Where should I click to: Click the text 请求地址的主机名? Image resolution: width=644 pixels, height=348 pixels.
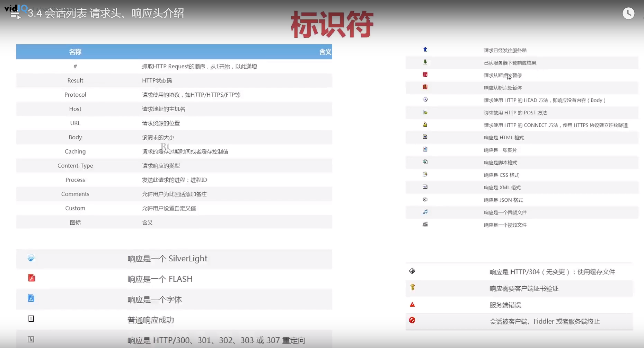point(164,109)
